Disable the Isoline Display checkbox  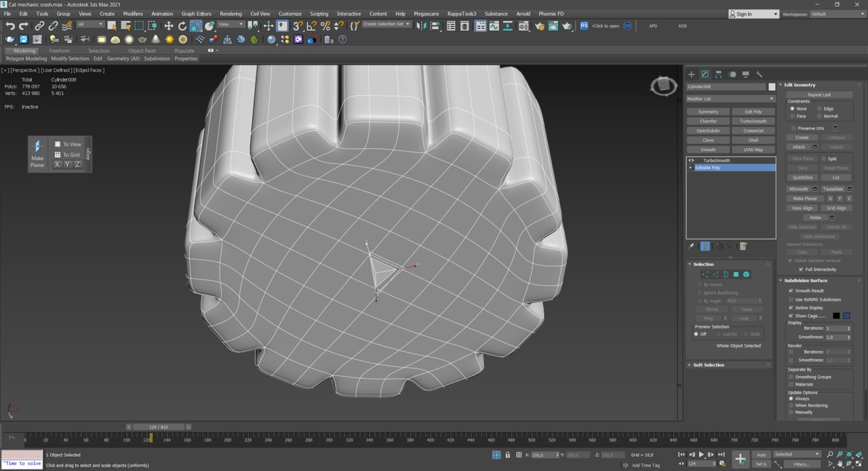tap(791, 307)
